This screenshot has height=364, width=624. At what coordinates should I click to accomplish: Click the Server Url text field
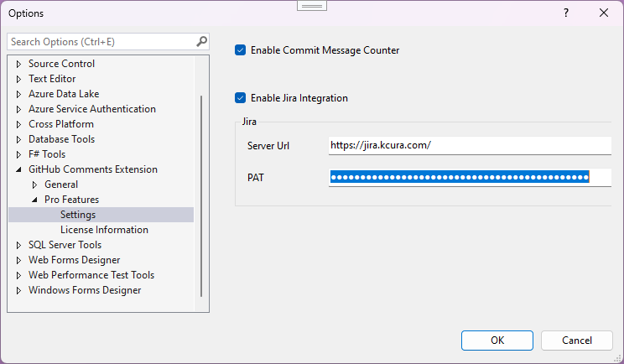[x=470, y=145]
